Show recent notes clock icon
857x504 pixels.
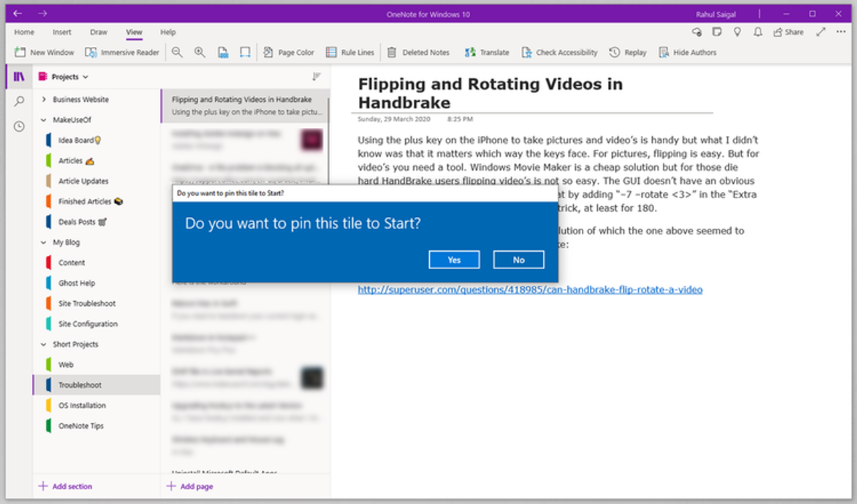click(x=19, y=126)
